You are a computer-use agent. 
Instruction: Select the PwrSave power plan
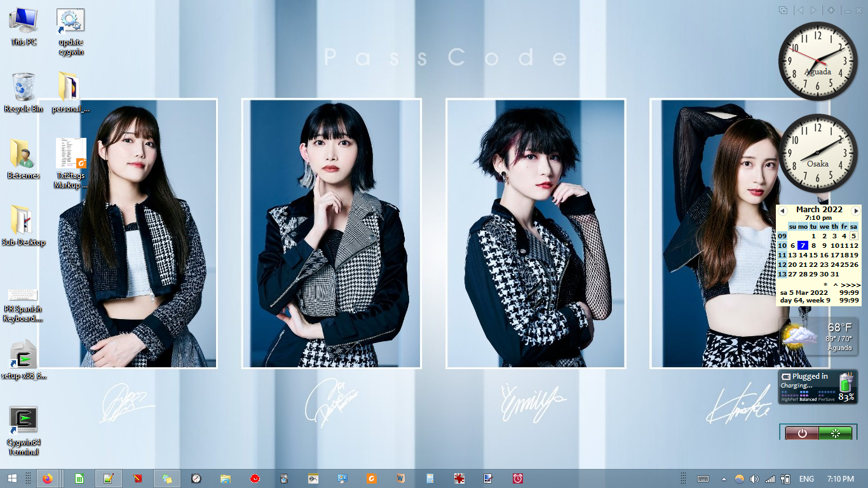coord(827,396)
